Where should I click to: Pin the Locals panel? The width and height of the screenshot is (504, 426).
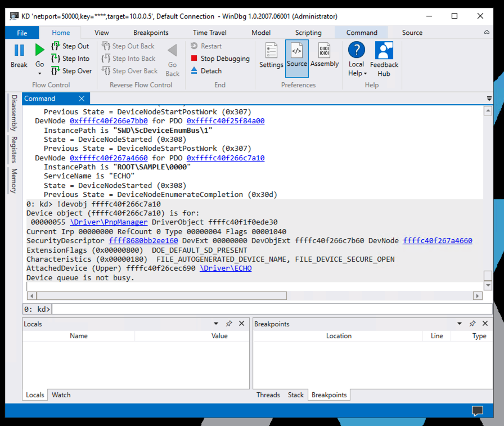[229, 324]
